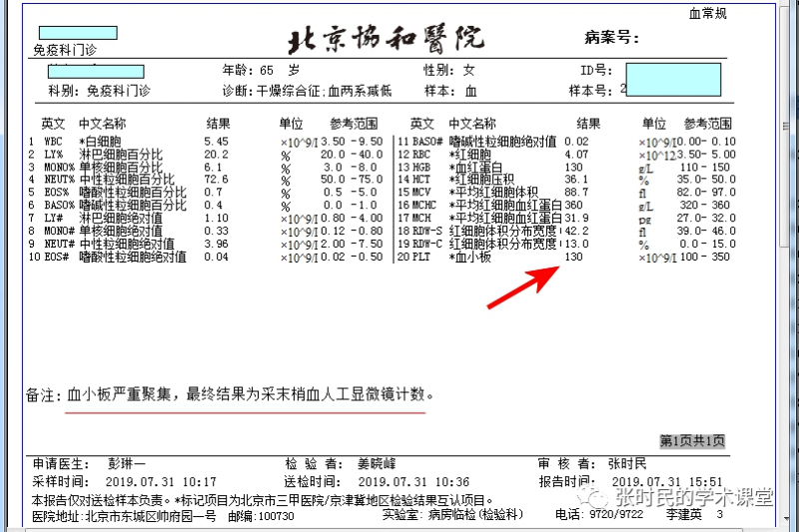Click the RBC result value 4.07
The height and width of the screenshot is (532, 799).
point(576,154)
